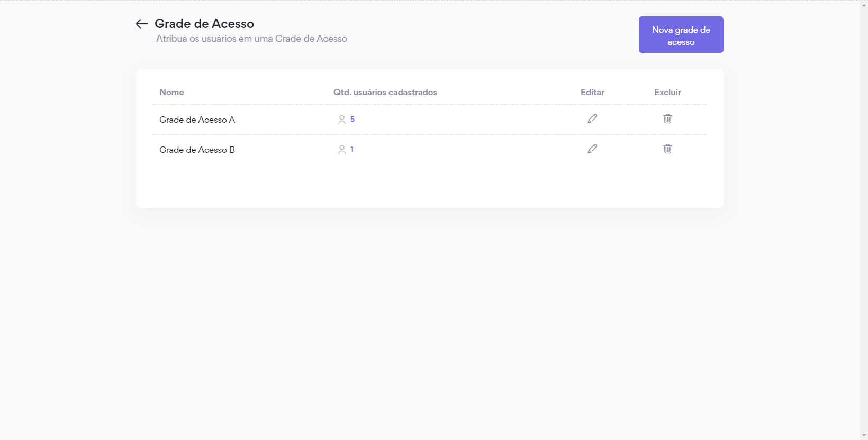Click the Excluir column header
This screenshot has width=868, height=440.
(x=667, y=92)
